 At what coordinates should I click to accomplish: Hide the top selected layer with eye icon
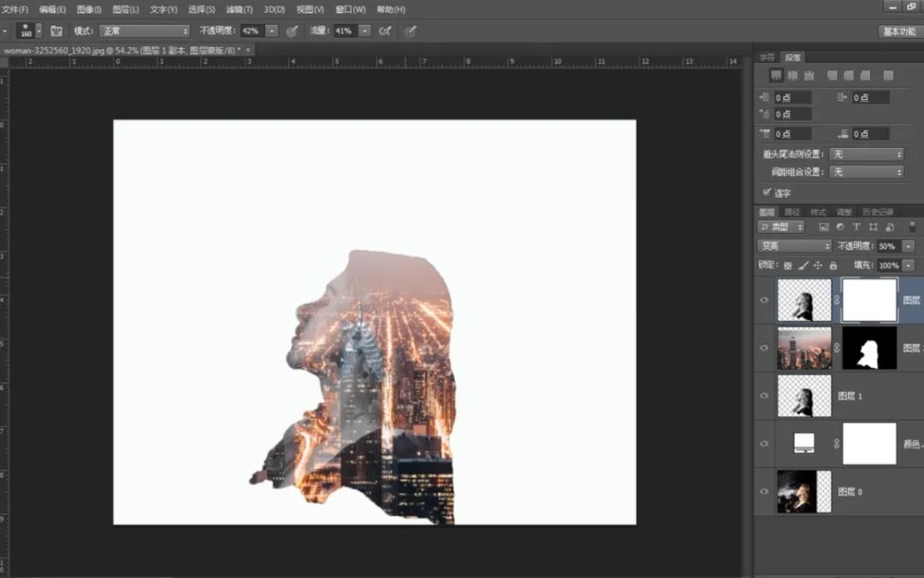pos(764,300)
